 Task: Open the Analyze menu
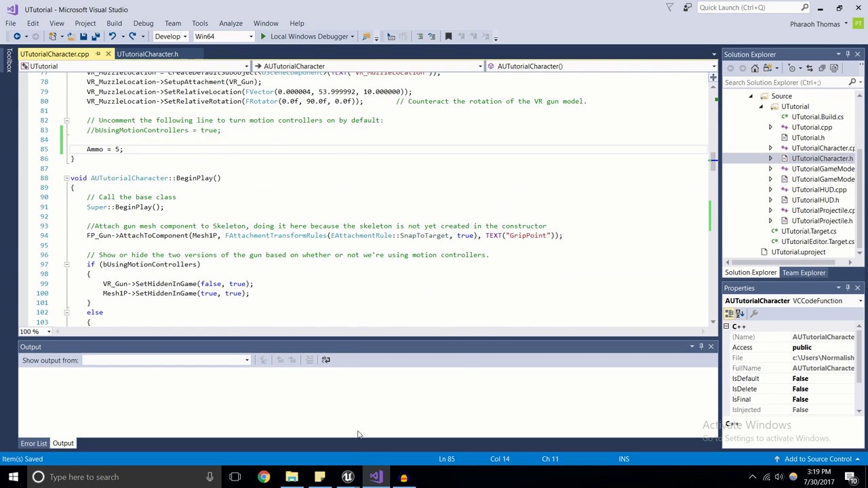click(x=231, y=23)
